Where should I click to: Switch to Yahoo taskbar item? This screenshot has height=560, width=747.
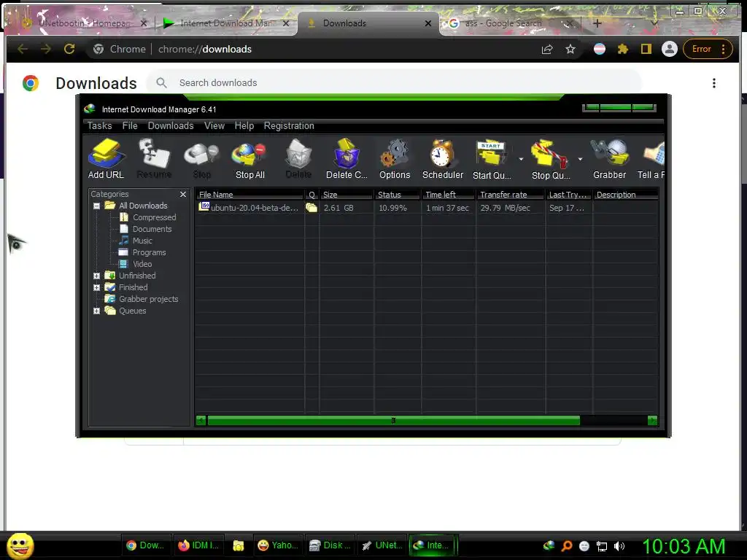click(278, 545)
